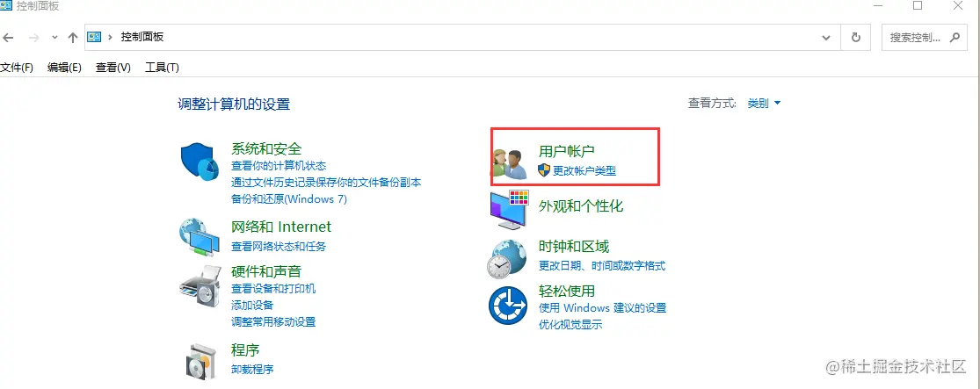Click the 卸载程序 link

252,369
